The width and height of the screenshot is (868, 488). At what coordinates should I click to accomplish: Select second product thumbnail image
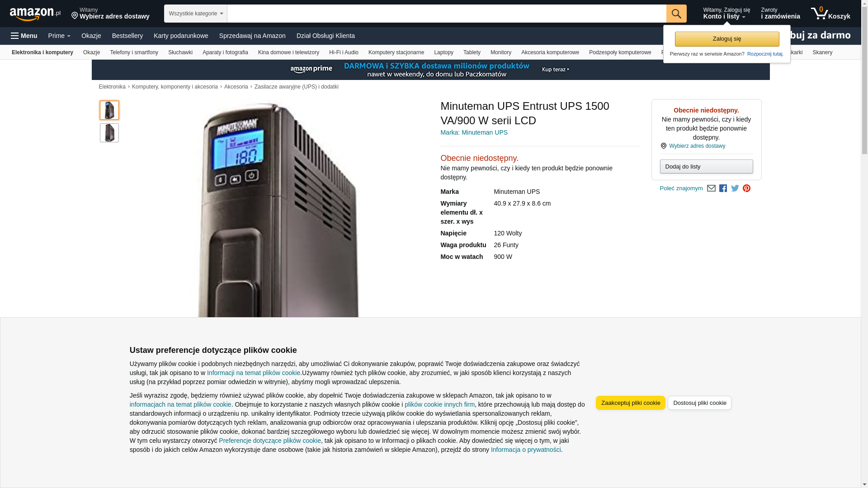tap(109, 133)
